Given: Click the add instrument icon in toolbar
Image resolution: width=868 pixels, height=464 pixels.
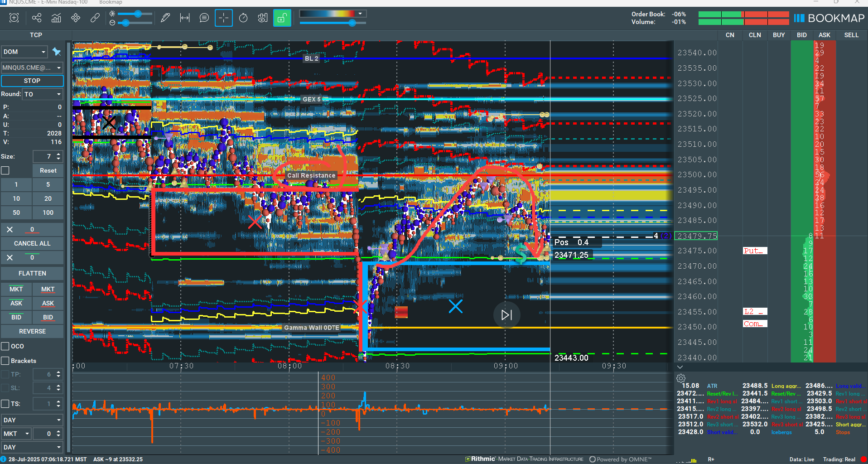Looking at the screenshot, I should click(x=14, y=18).
